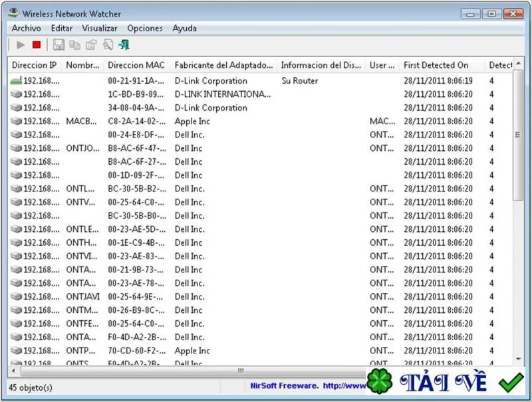Select MAC address B8-AC-6F-27

pyautogui.click(x=137, y=161)
